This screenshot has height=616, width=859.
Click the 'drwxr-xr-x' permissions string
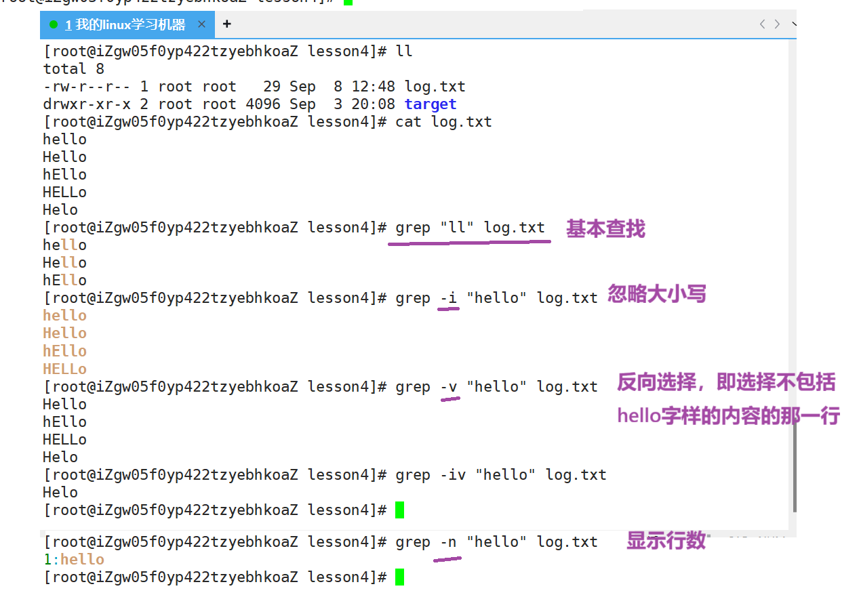point(87,104)
